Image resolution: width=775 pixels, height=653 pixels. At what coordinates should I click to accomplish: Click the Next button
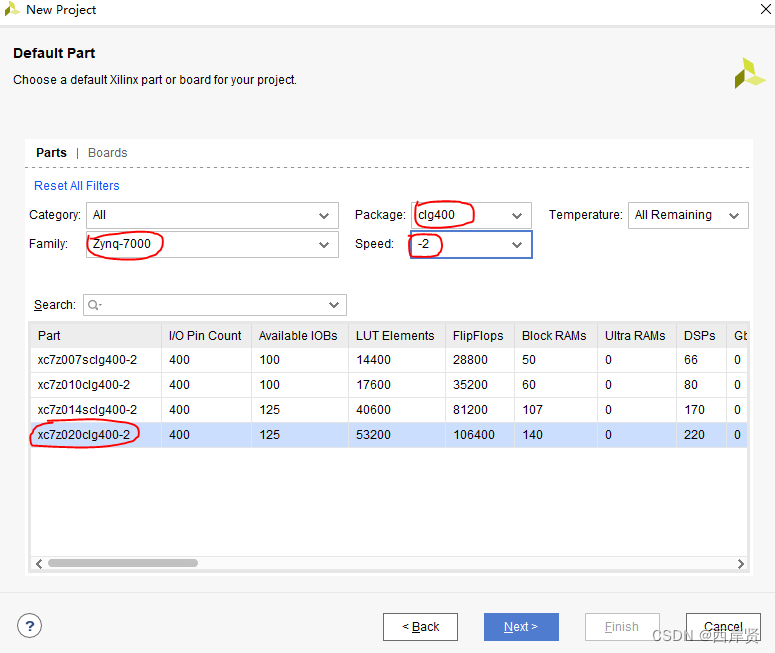pos(521,627)
